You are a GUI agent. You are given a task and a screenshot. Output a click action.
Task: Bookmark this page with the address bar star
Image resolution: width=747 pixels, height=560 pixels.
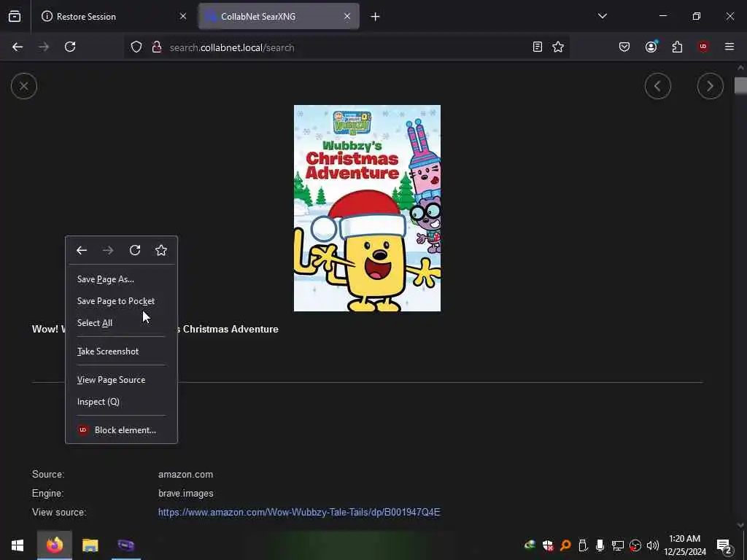pos(558,47)
